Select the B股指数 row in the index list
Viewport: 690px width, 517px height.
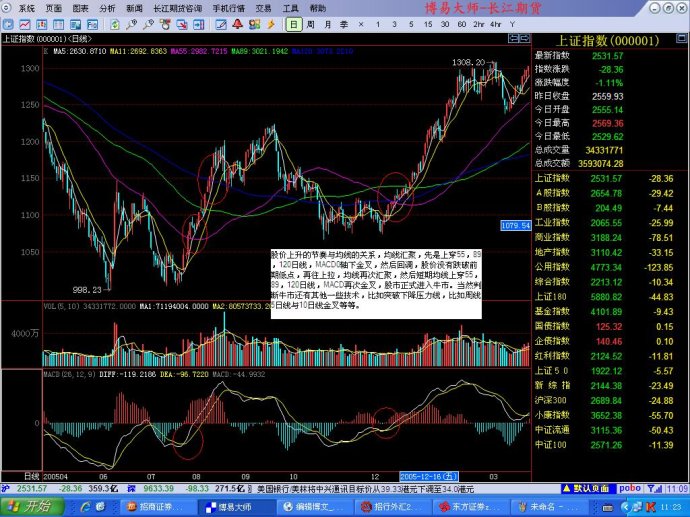point(609,208)
